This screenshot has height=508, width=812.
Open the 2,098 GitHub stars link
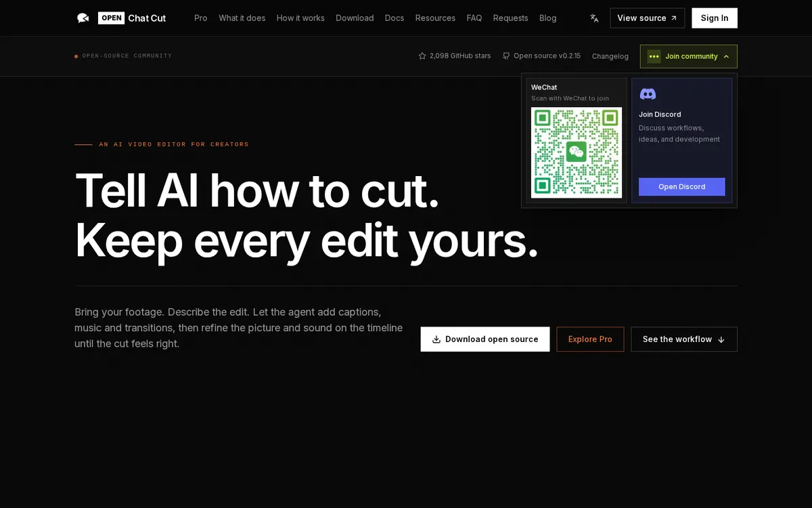pyautogui.click(x=455, y=56)
